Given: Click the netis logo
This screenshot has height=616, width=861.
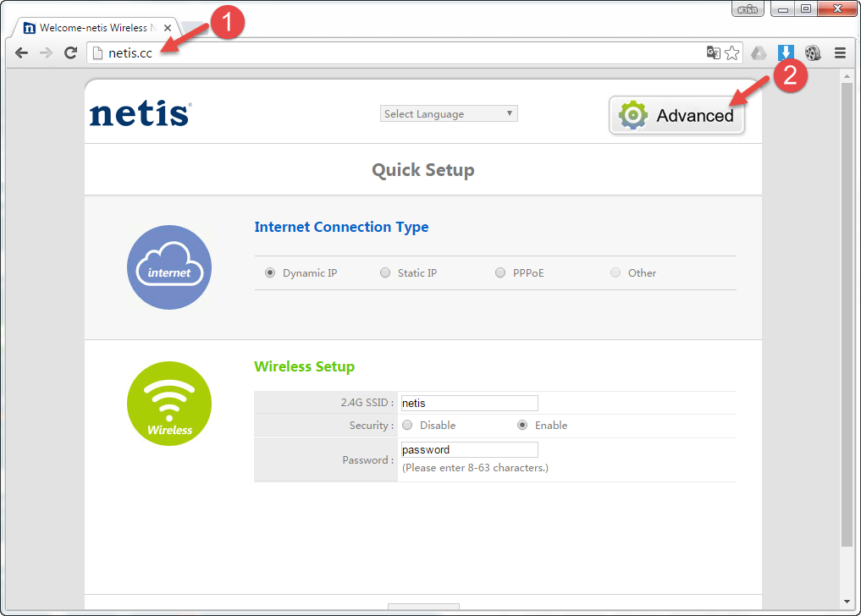Looking at the screenshot, I should (140, 113).
